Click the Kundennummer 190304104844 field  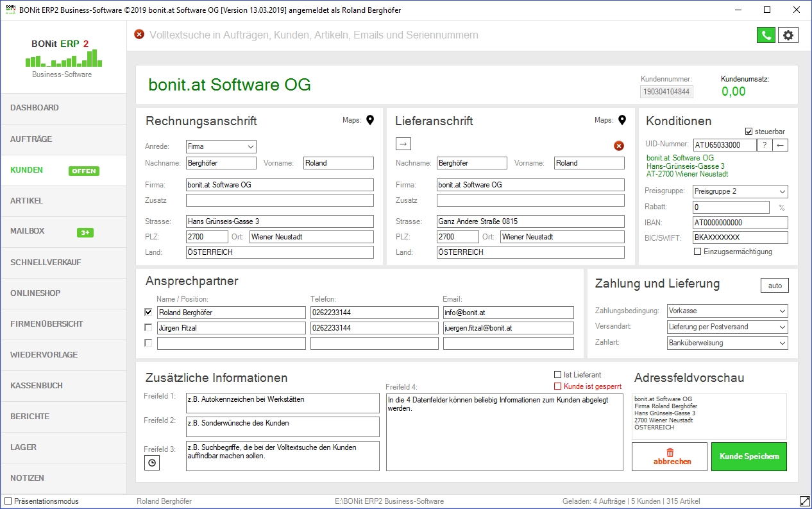(x=666, y=92)
